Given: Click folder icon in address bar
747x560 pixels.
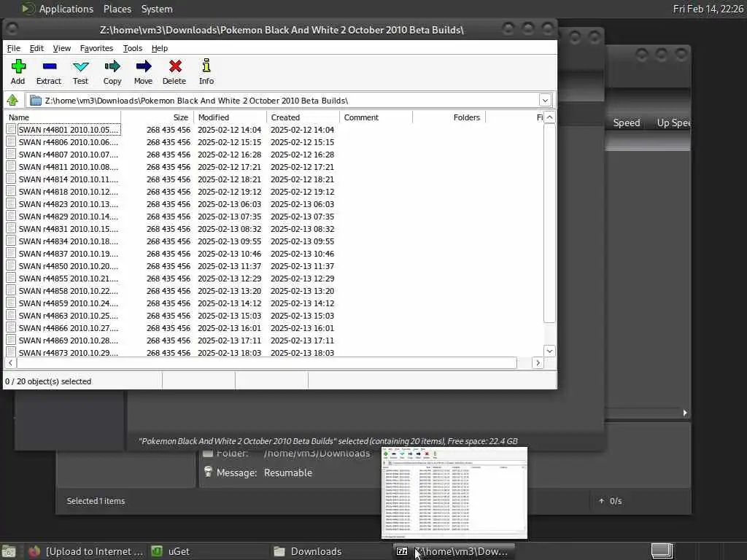Looking at the screenshot, I should (x=35, y=101).
